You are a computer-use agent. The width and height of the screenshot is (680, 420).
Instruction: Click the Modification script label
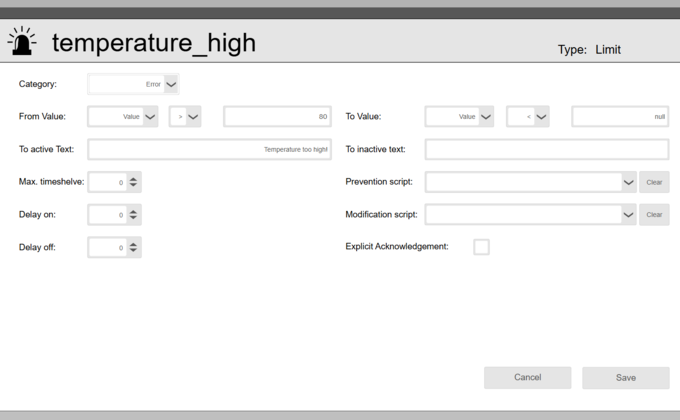381,214
